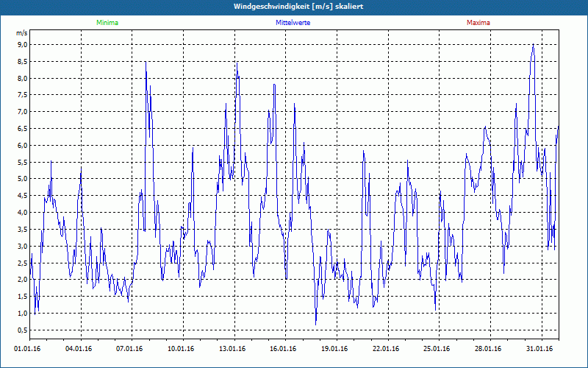This screenshot has width=588, height=368.
Task: Click the 9,0 value on the y-axis
Action: [23, 45]
